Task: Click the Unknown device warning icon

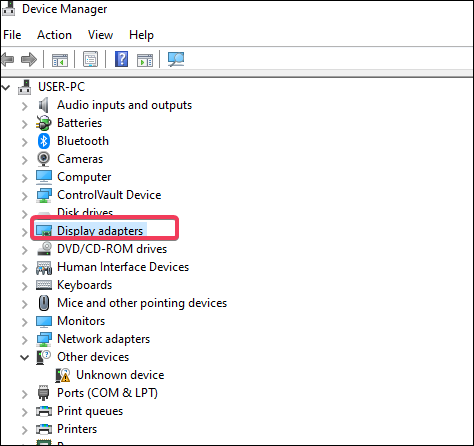Action: pos(63,375)
